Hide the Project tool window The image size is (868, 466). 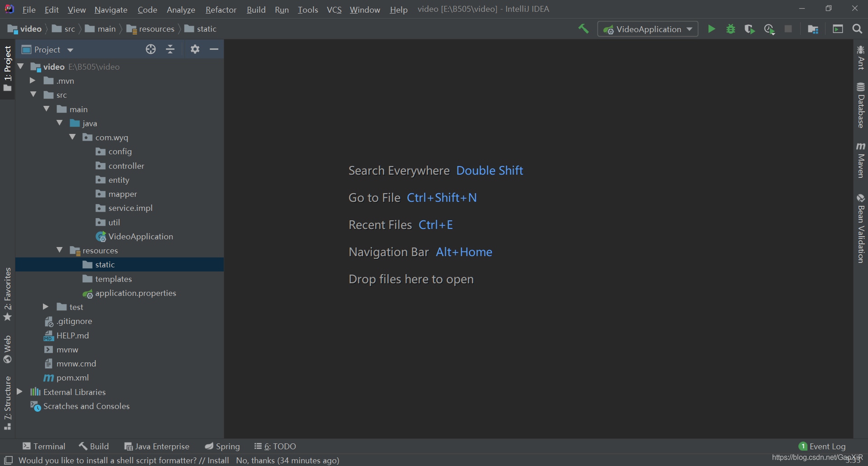214,49
